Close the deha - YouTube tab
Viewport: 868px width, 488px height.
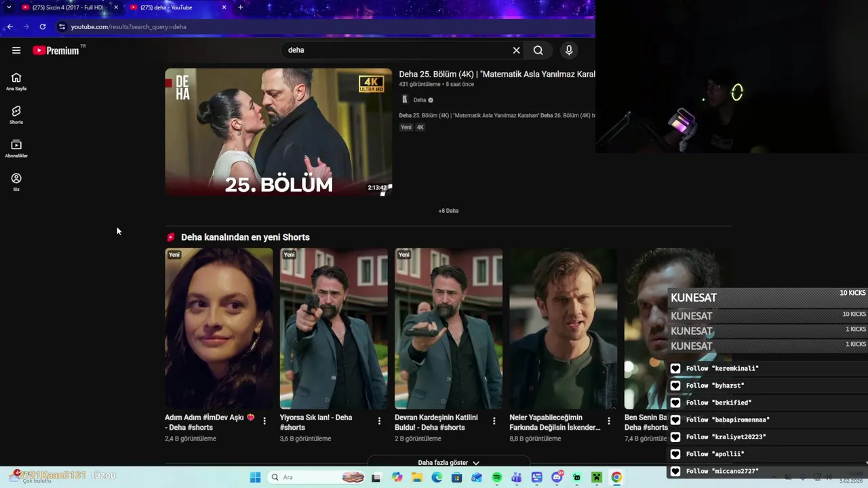coord(224,7)
